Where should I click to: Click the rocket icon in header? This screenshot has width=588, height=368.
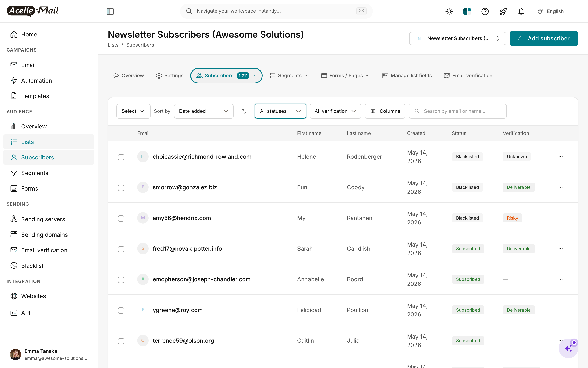pos(503,11)
